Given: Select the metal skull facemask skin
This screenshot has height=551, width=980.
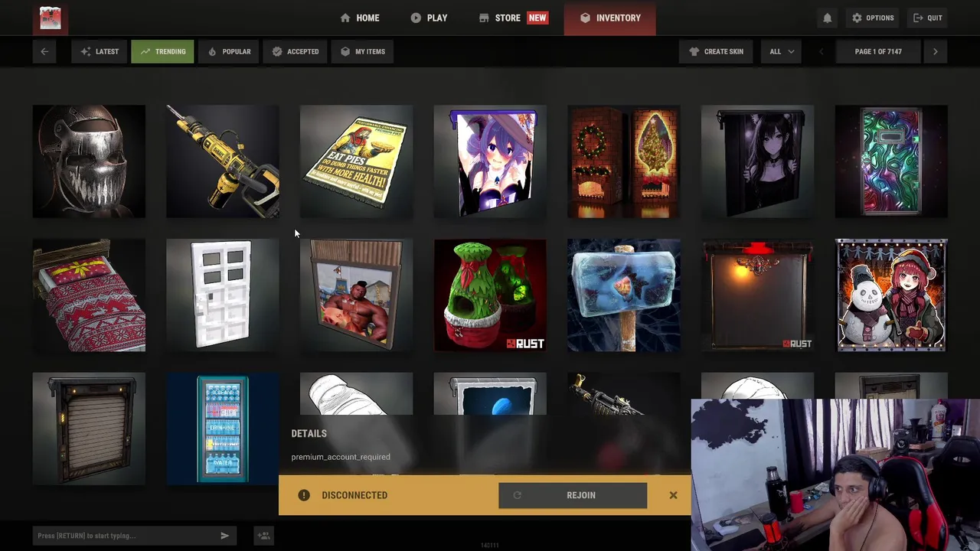Looking at the screenshot, I should tap(89, 161).
